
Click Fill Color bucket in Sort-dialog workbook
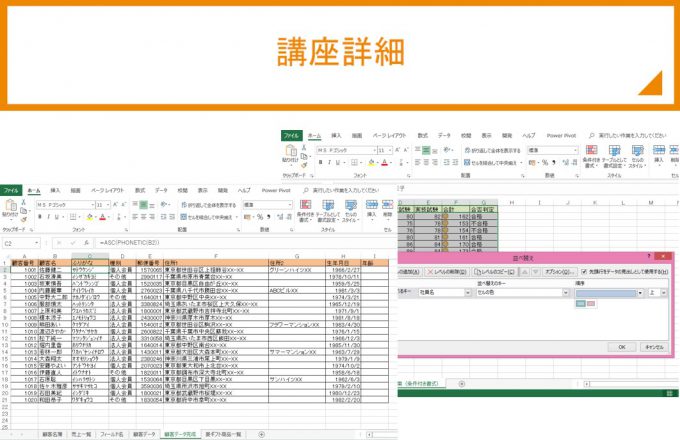(x=371, y=163)
